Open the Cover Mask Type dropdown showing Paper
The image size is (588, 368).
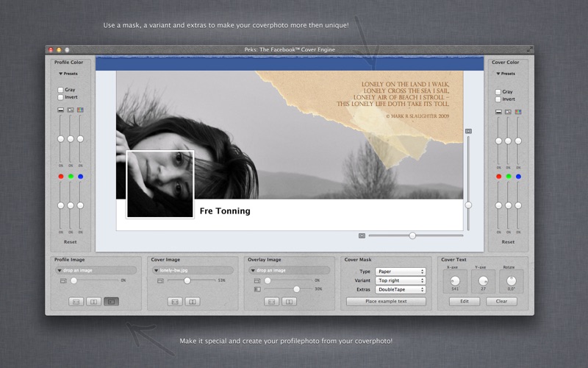[401, 272]
